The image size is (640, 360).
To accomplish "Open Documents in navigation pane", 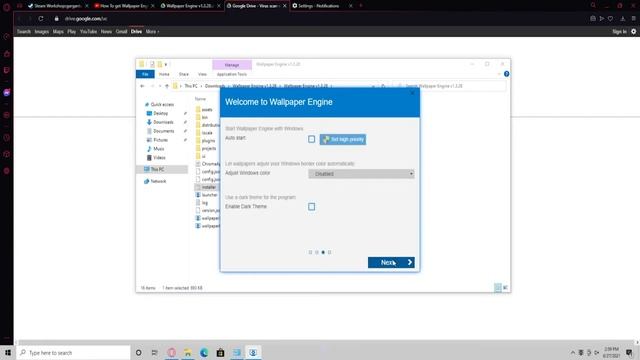I will point(160,131).
